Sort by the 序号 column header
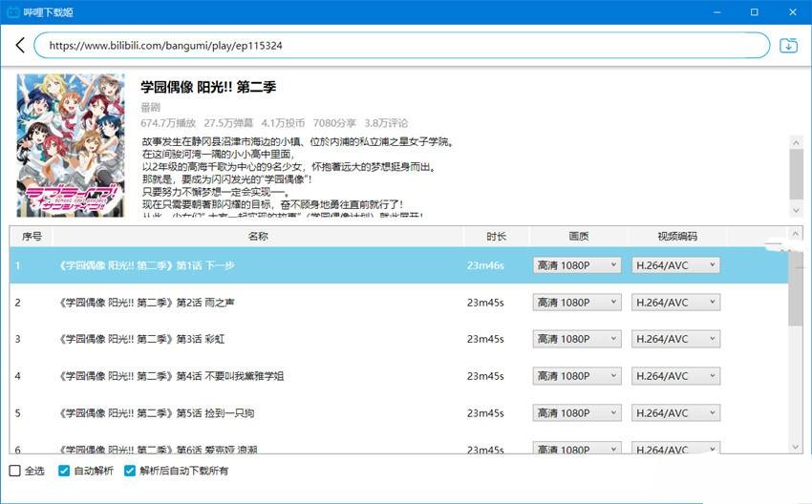The image size is (812, 504). (32, 237)
